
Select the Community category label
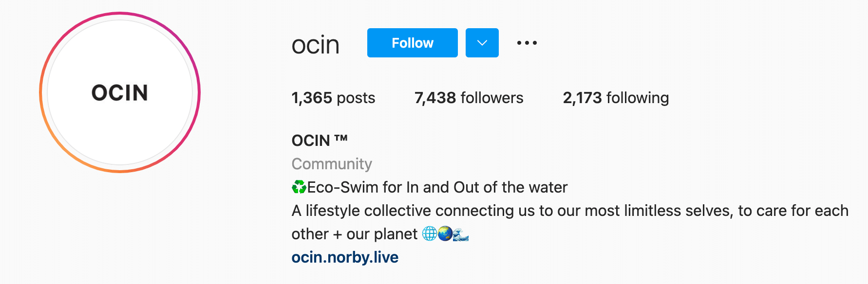point(332,164)
